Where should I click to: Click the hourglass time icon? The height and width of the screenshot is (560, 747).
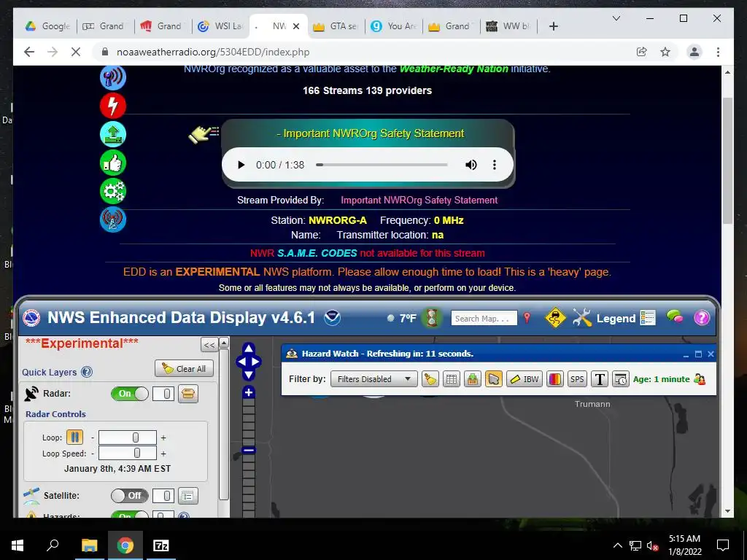tap(432, 318)
